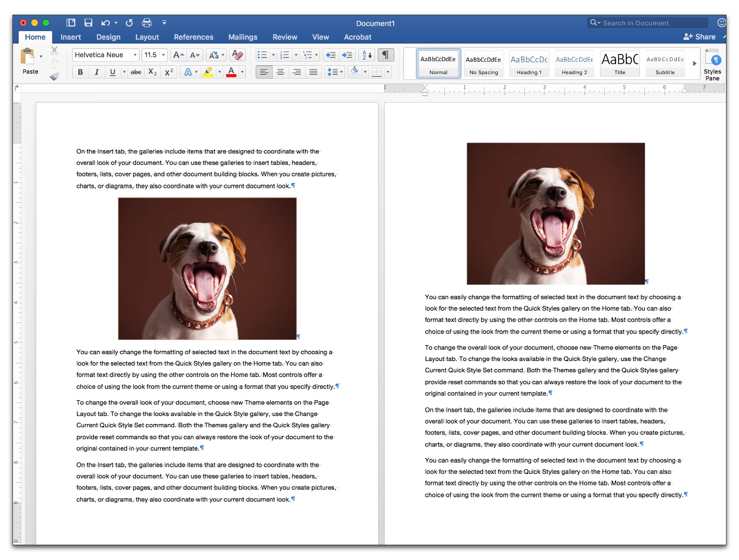This screenshot has height=560, width=739.
Task: Click the Format Painter brush icon
Action: click(54, 76)
